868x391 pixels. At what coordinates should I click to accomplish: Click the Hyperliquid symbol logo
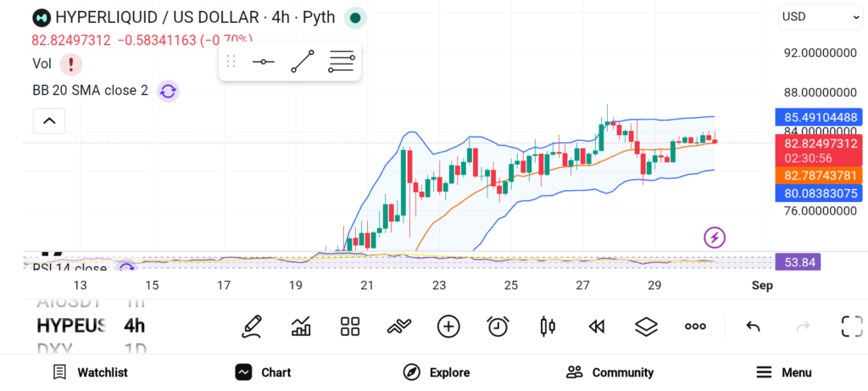point(42,18)
